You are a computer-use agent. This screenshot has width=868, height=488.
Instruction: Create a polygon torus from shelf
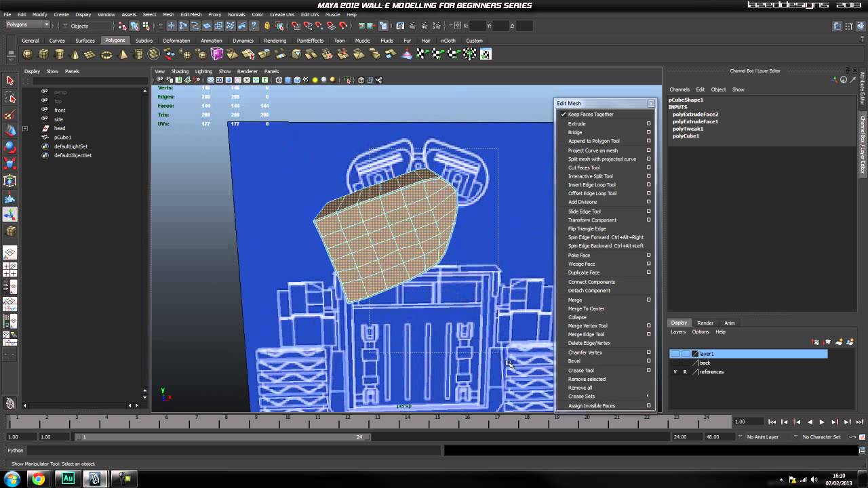(106, 54)
